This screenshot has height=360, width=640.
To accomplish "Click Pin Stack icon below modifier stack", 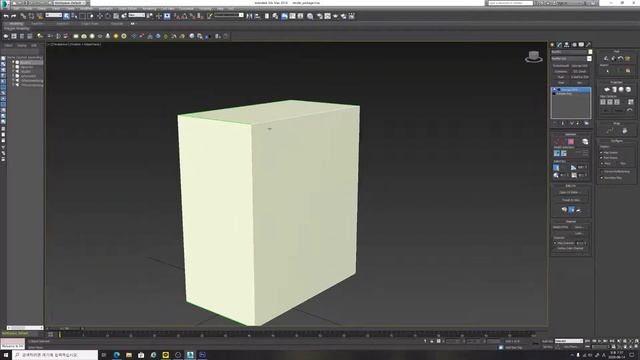I will (x=555, y=123).
